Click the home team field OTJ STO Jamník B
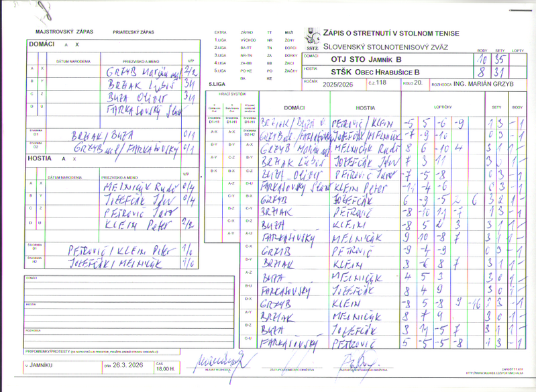 tap(362, 58)
